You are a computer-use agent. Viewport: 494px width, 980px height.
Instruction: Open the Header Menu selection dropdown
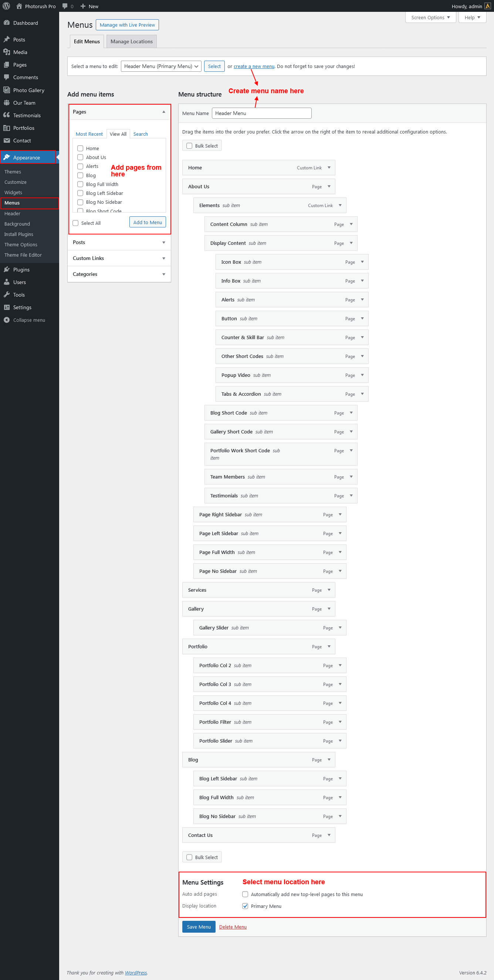click(161, 66)
